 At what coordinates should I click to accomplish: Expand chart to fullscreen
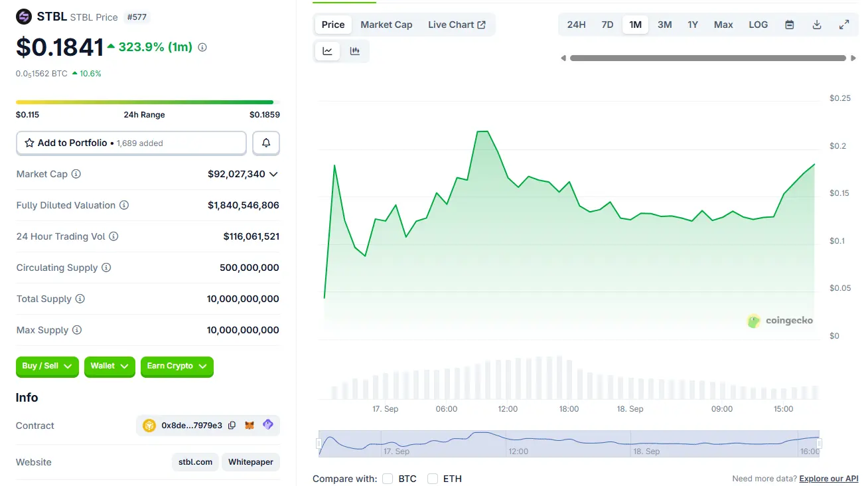[844, 25]
